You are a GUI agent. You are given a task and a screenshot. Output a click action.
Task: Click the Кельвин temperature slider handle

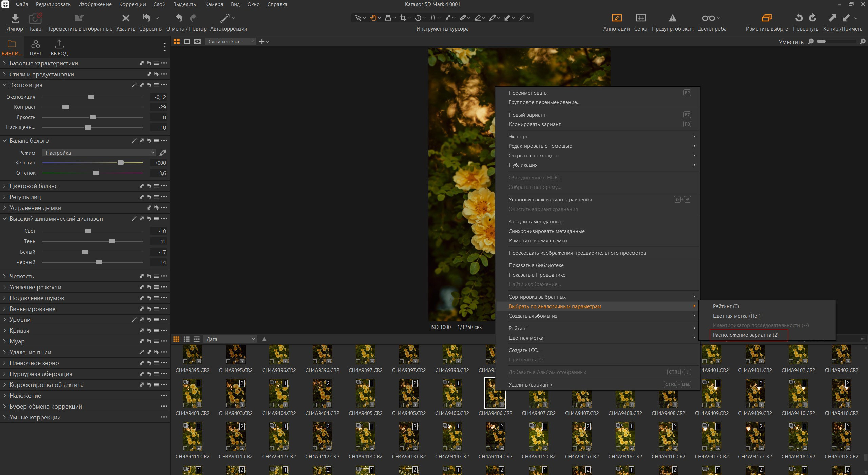point(121,163)
